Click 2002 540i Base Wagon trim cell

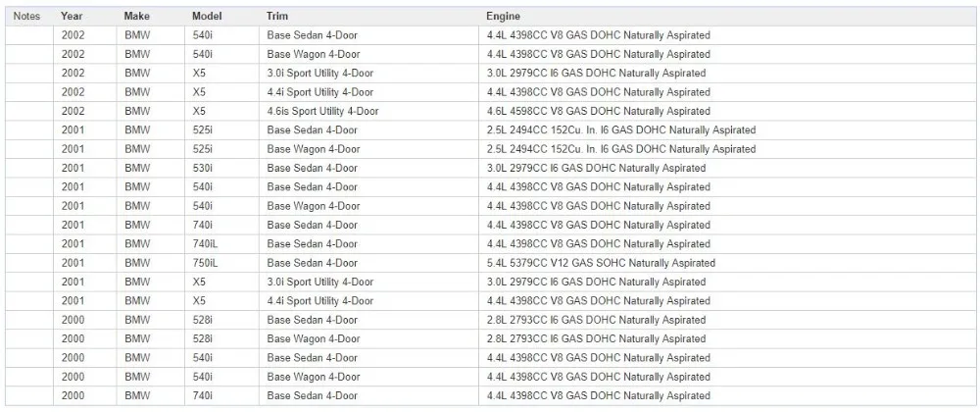(x=368, y=54)
